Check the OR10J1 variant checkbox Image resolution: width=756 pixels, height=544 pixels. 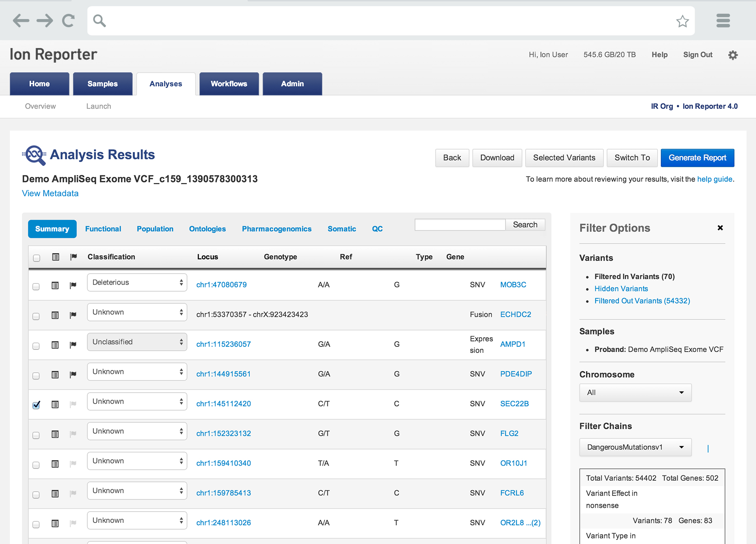point(36,465)
